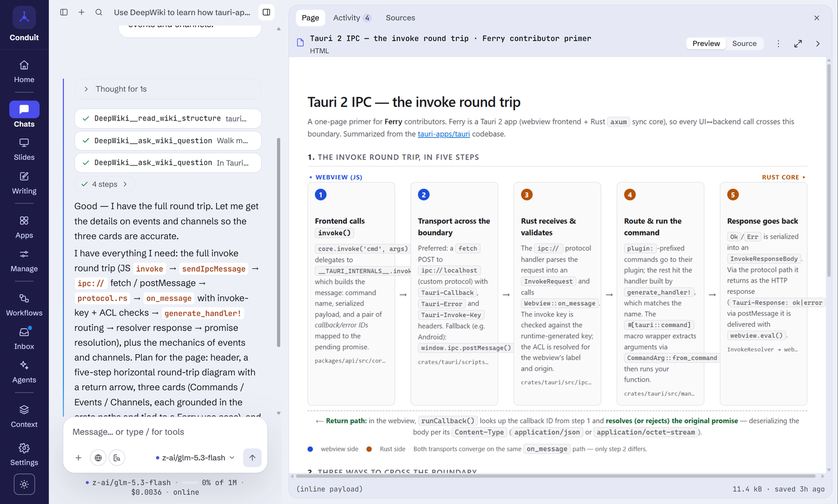
Task: Select the Source view mode
Action: [744, 44]
